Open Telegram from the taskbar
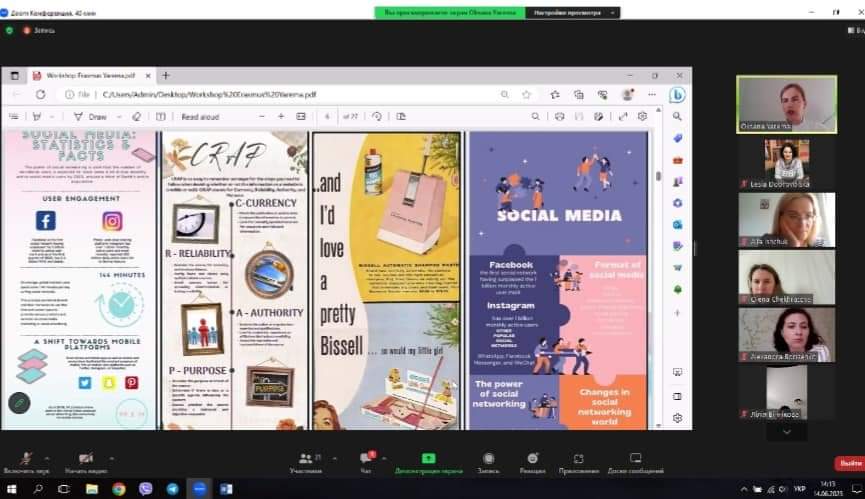865x499 pixels. [x=173, y=489]
